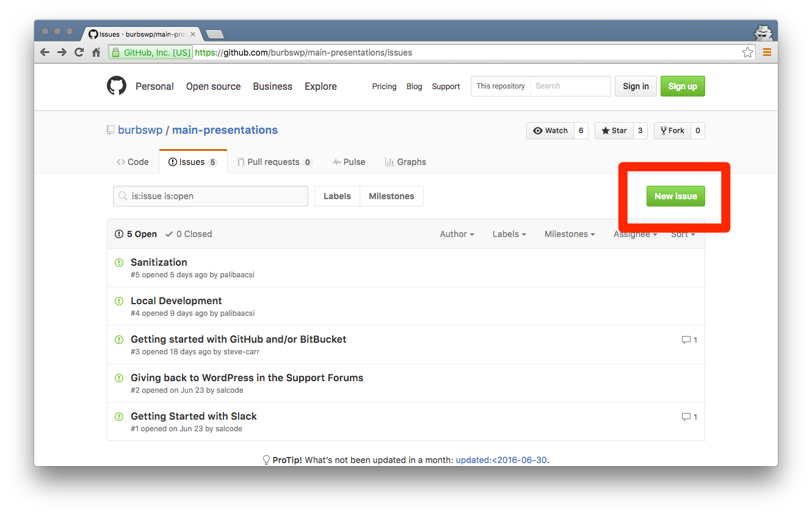Click the green Sign up button
812x515 pixels.
click(683, 86)
